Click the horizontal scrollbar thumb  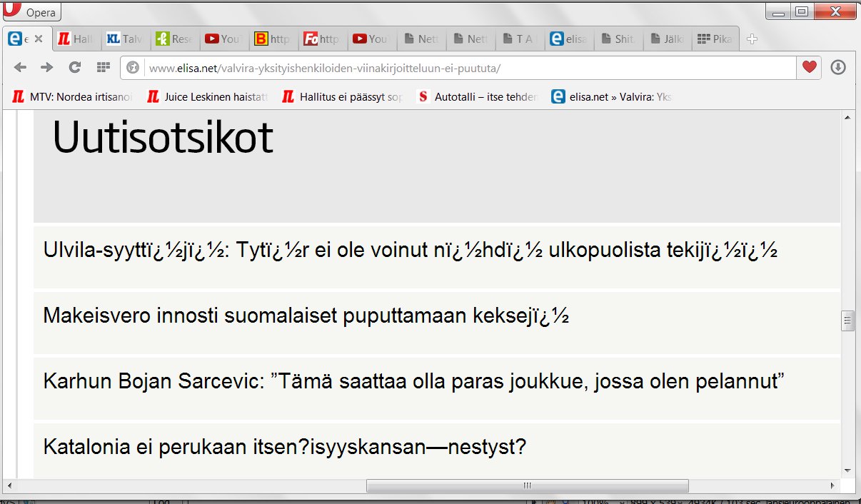(527, 486)
